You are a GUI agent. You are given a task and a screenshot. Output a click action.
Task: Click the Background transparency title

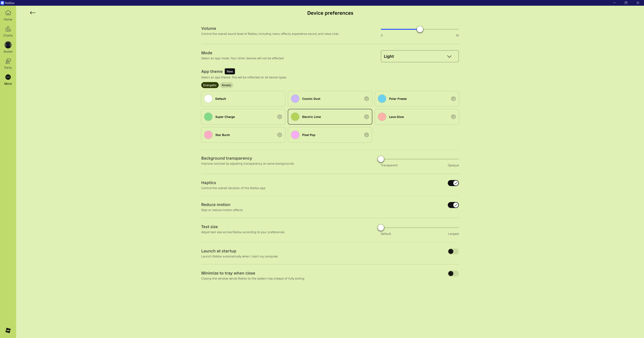[x=227, y=158]
